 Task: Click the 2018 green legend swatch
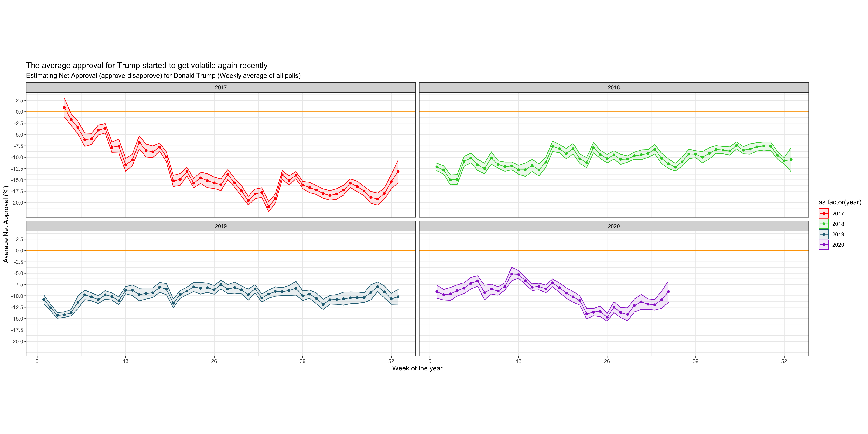[x=823, y=224]
